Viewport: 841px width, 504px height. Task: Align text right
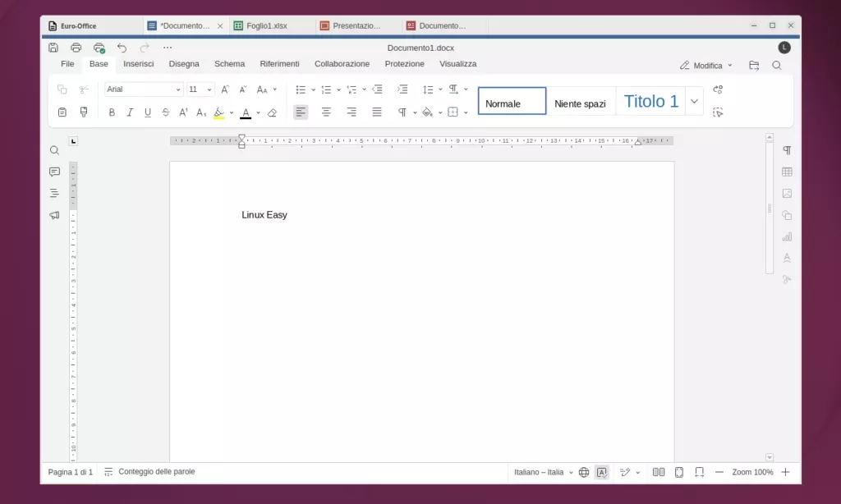[352, 112]
